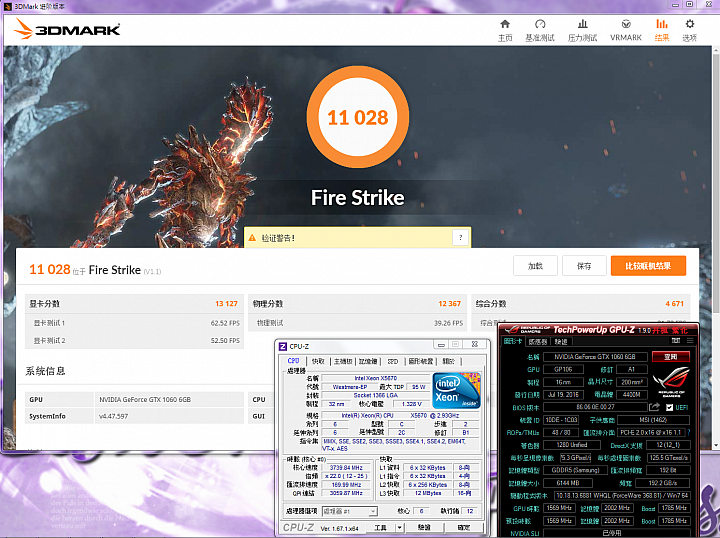The width and height of the screenshot is (720, 538).
Task: Open the benchmarks (基准测试) gauge icon
Action: click(x=540, y=24)
